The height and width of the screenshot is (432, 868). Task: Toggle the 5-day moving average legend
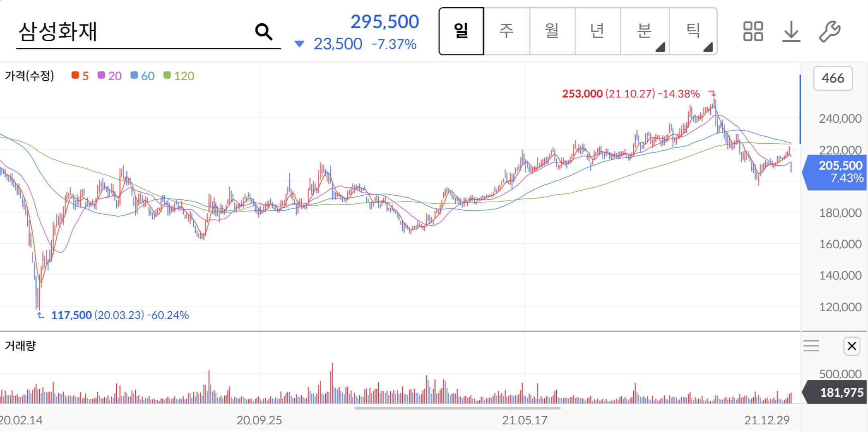pos(80,76)
